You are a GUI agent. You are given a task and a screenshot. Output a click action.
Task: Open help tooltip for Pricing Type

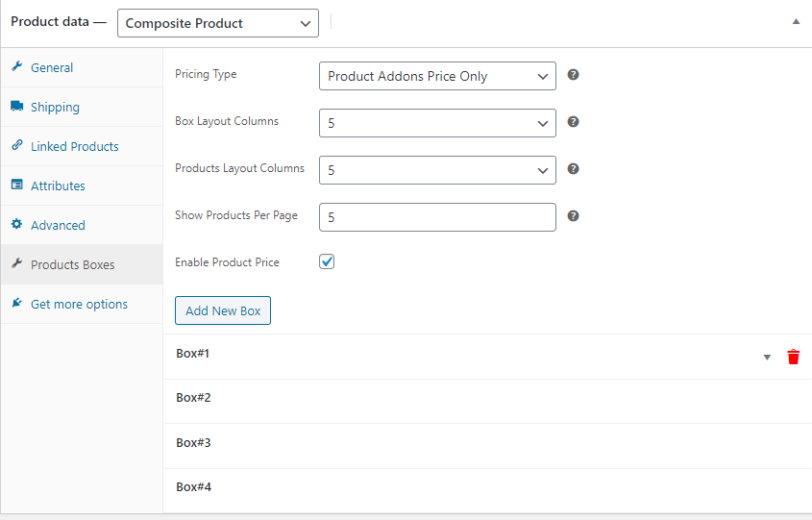click(573, 75)
